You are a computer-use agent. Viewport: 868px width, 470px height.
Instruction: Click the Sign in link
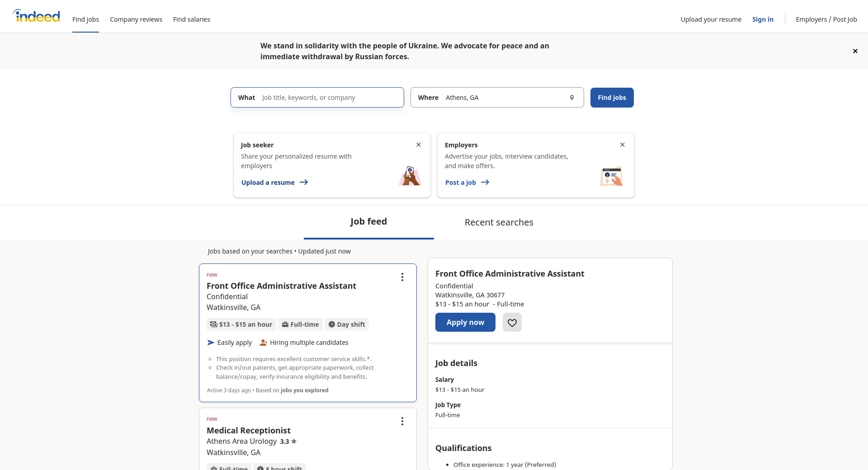(762, 19)
